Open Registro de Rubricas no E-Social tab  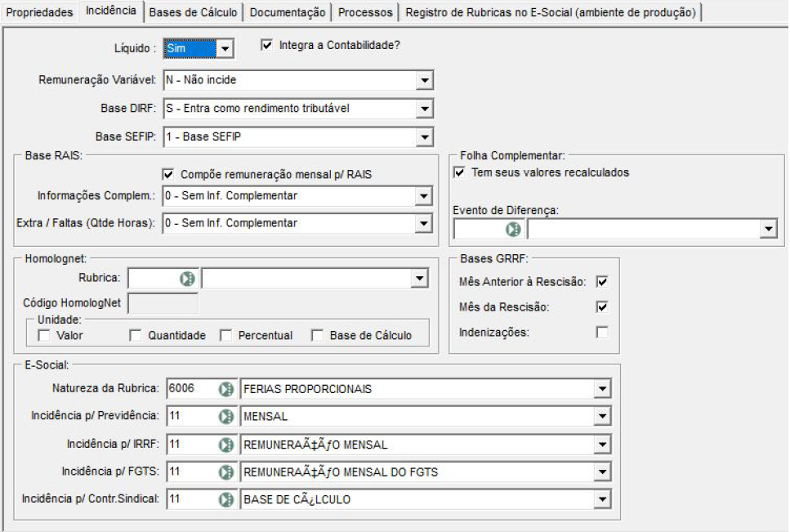tap(551, 12)
